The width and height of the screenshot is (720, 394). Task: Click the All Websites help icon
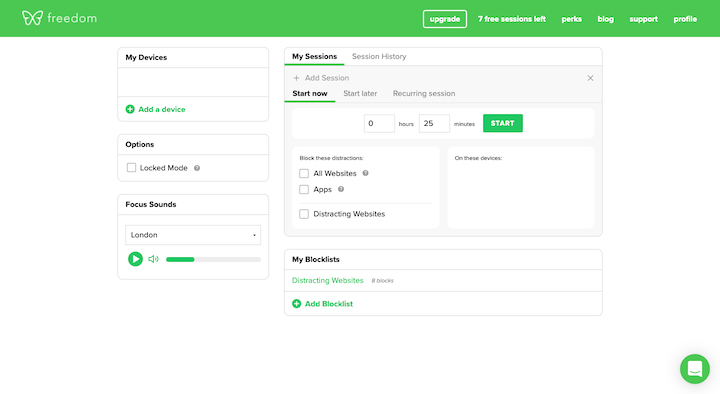366,173
